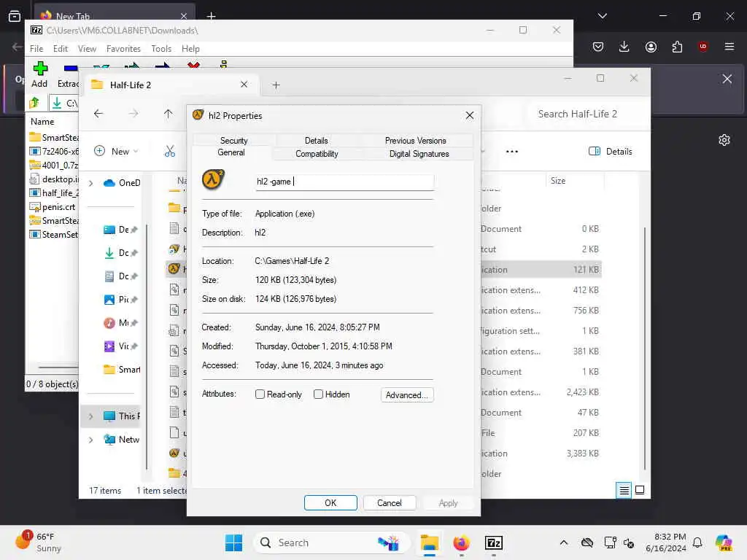
Task: Open Firefox Pocket save icon
Action: pyautogui.click(x=598, y=47)
